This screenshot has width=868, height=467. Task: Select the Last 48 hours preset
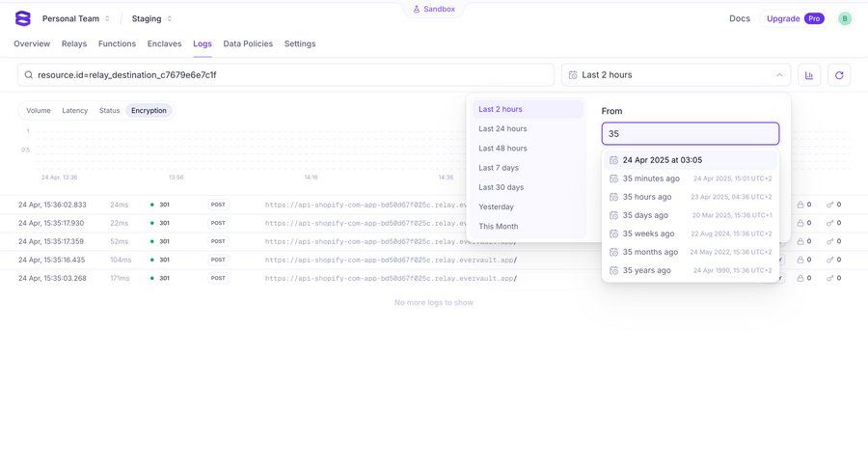(528, 148)
